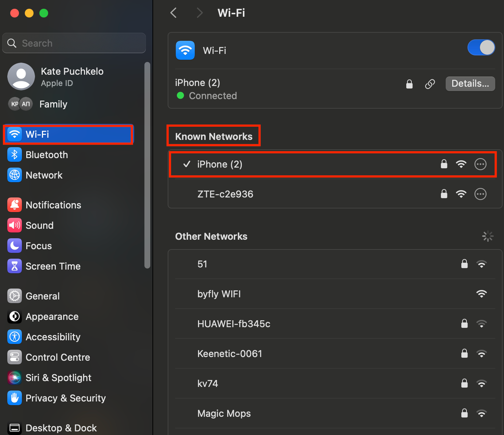Click the link icon next to iPhone (2)
This screenshot has height=435, width=504.
click(x=430, y=84)
